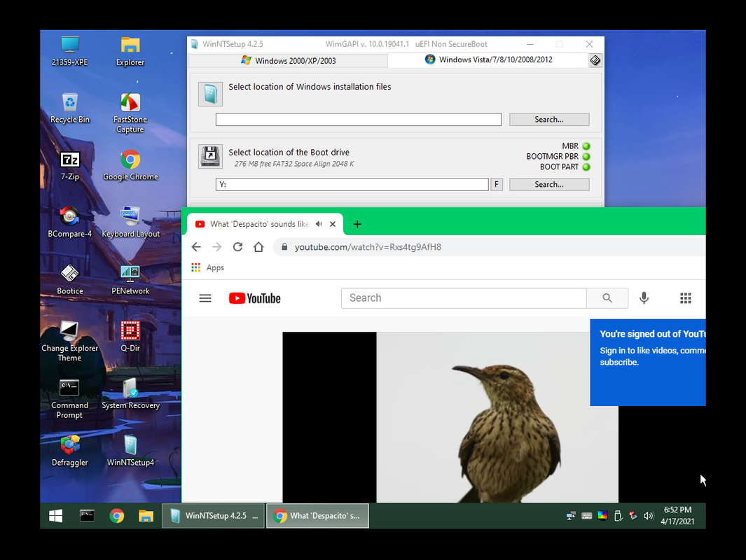The image size is (746, 560).
Task: Click installation files location icon in WinNTSetup
Action: (210, 94)
